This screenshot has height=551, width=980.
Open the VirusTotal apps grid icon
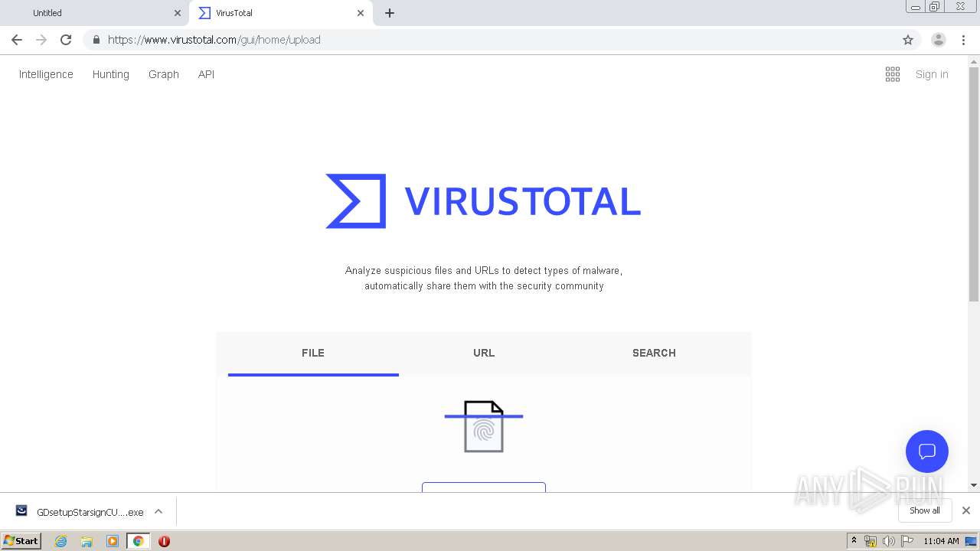pos(893,74)
